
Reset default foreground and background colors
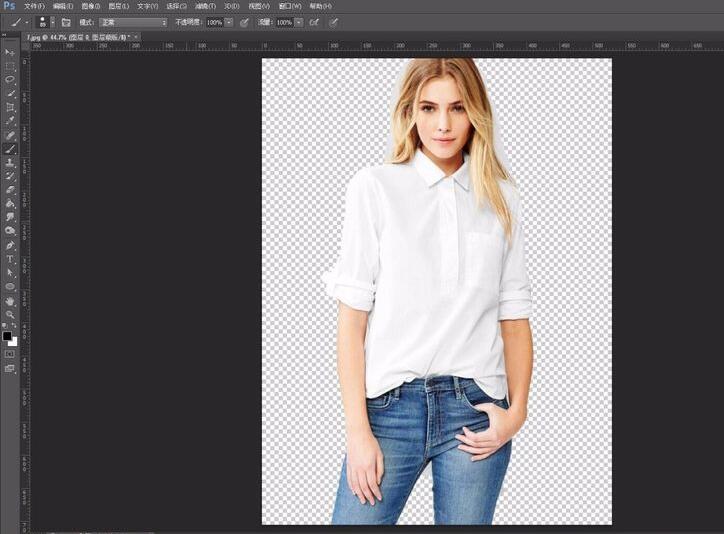point(5,325)
